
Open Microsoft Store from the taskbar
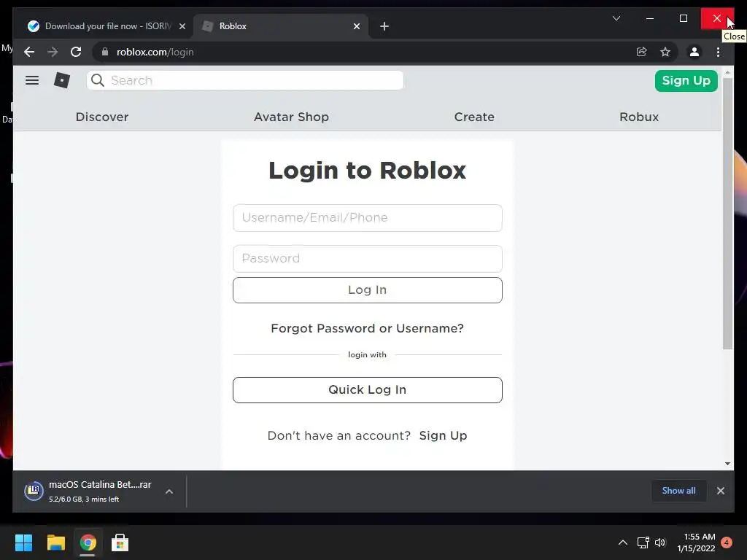[x=120, y=542]
